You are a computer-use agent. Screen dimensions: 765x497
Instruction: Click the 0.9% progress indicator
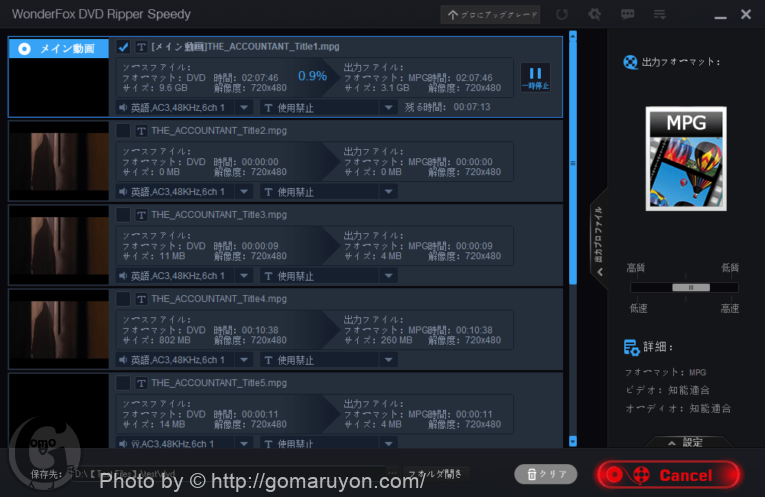(312, 76)
